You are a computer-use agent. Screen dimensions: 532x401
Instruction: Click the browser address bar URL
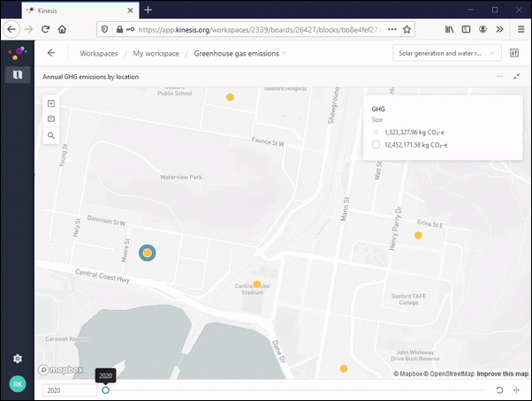258,30
